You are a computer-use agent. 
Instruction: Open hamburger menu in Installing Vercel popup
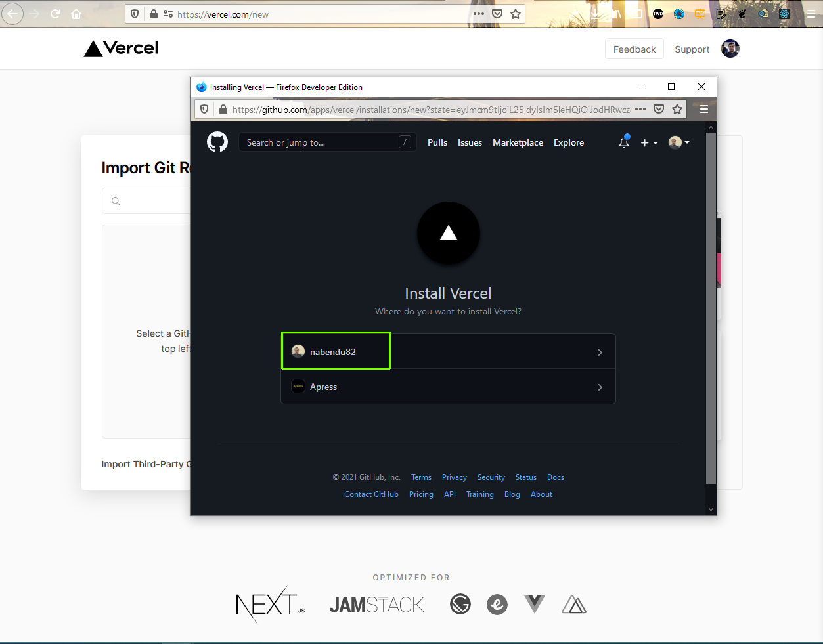click(703, 109)
